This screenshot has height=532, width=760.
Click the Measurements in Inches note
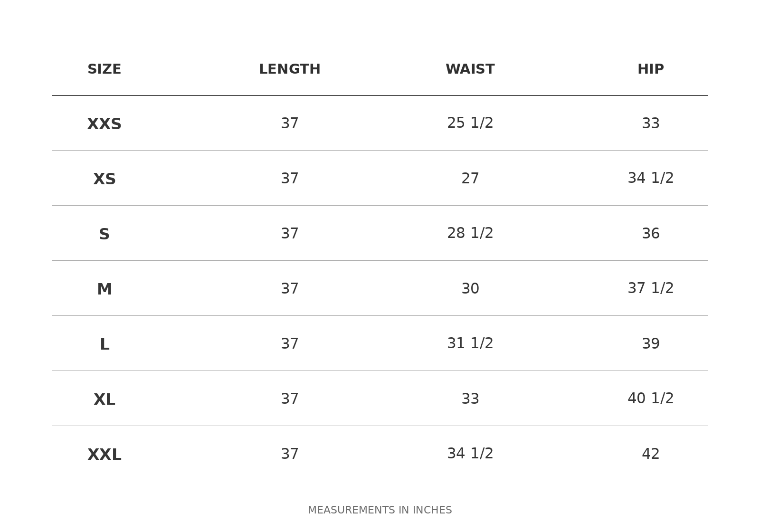click(380, 510)
